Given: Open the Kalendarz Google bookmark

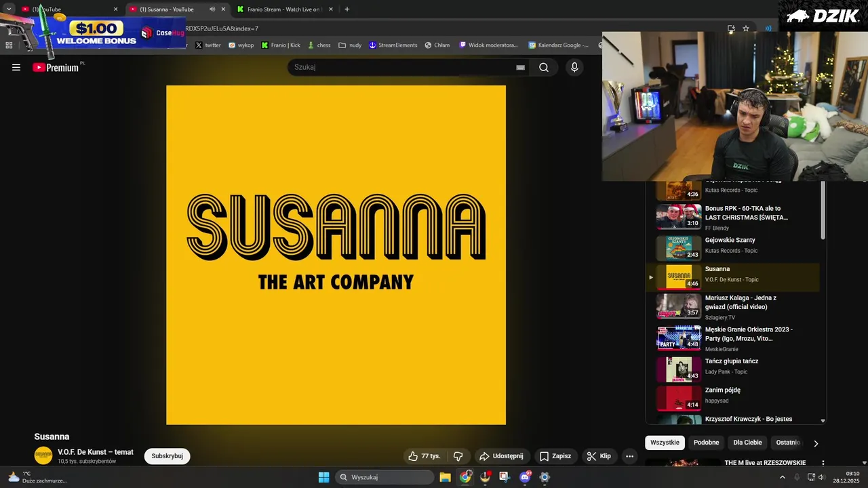Looking at the screenshot, I should point(559,45).
